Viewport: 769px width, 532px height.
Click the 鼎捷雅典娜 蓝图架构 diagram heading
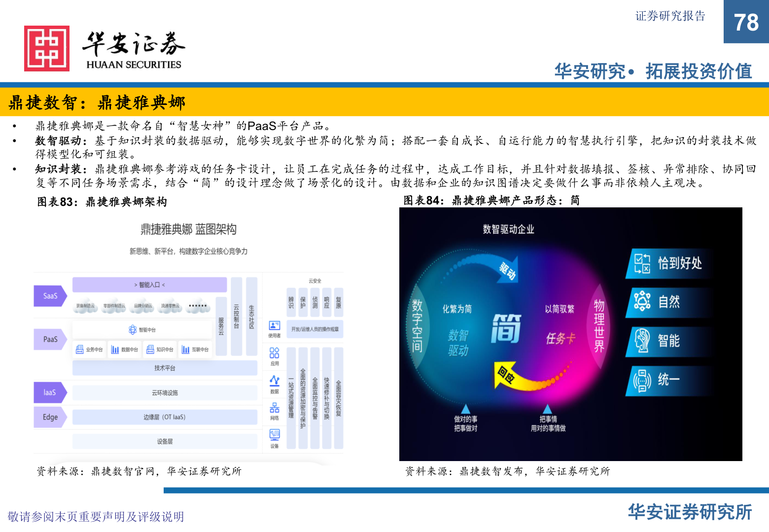189,229
